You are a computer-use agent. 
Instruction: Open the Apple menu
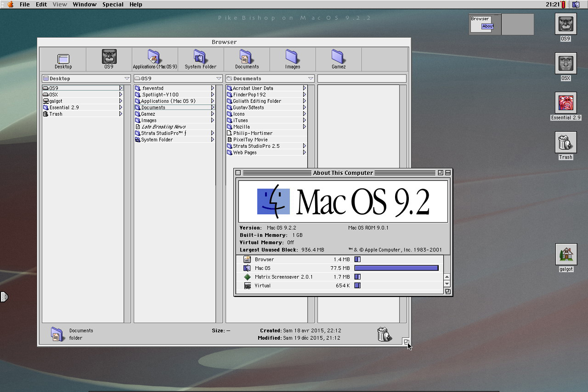pyautogui.click(x=10, y=4)
